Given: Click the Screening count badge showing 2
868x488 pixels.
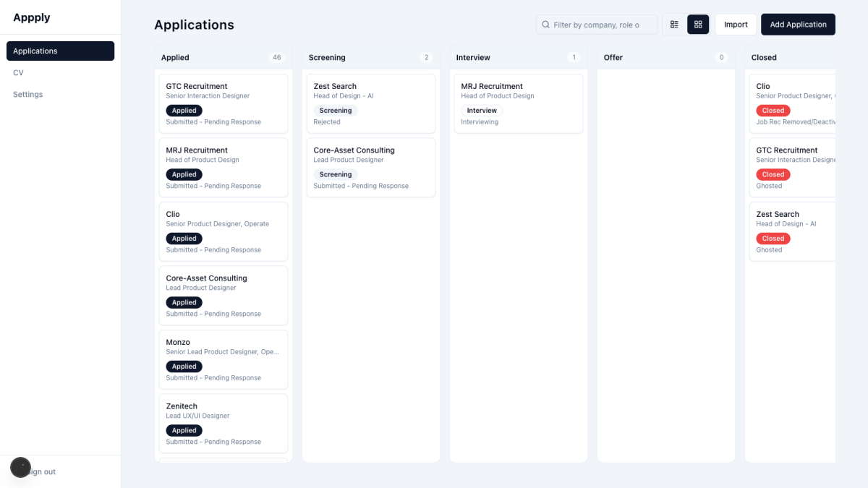Looking at the screenshot, I should (426, 57).
